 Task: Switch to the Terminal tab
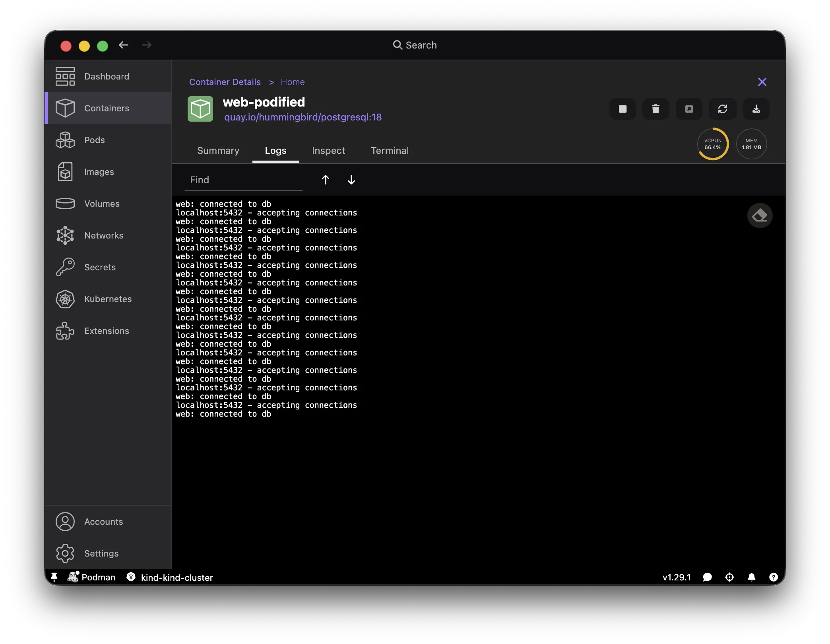(x=390, y=151)
